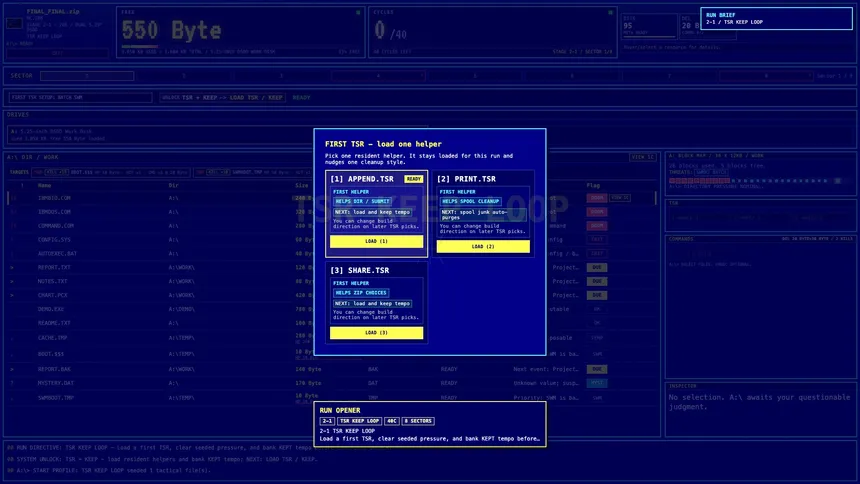860x484 pixels.
Task: Load SHARE.TSR with the LOAD (3) button
Action: pyautogui.click(x=376, y=333)
